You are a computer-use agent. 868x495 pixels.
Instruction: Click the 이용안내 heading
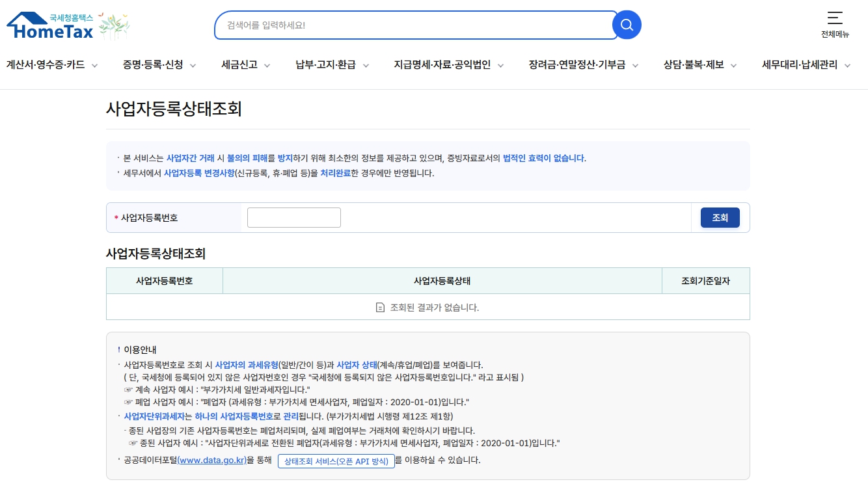141,350
